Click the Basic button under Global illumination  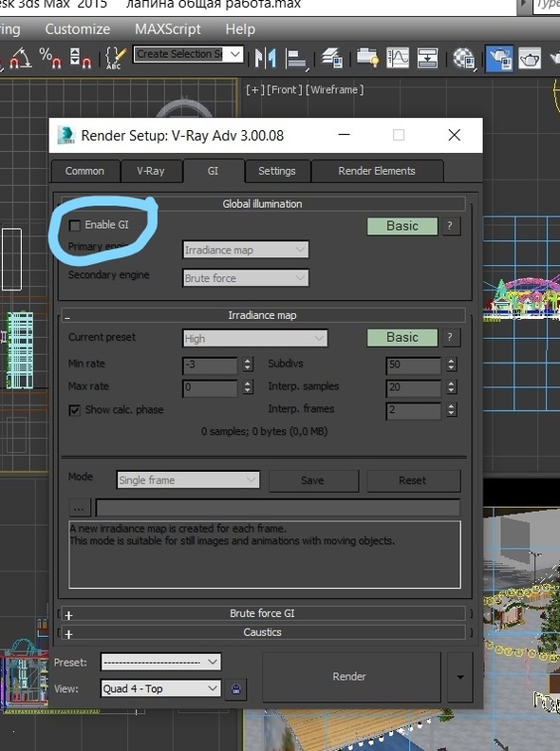(402, 226)
